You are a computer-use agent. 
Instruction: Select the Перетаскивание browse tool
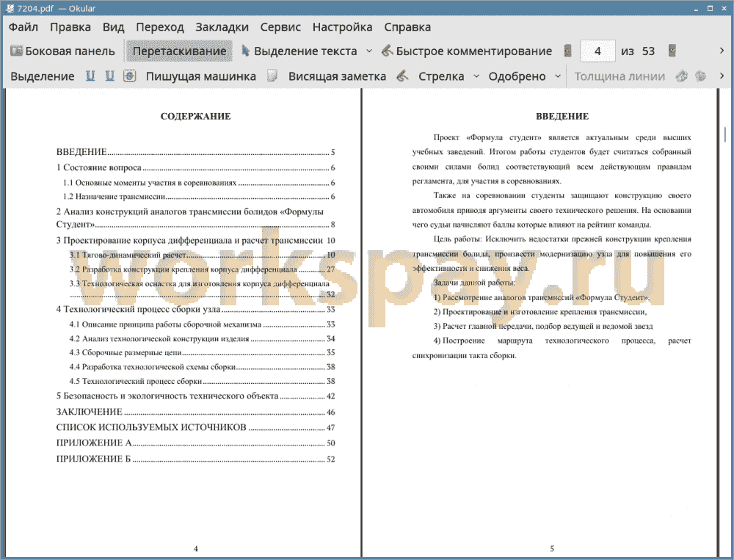[179, 51]
